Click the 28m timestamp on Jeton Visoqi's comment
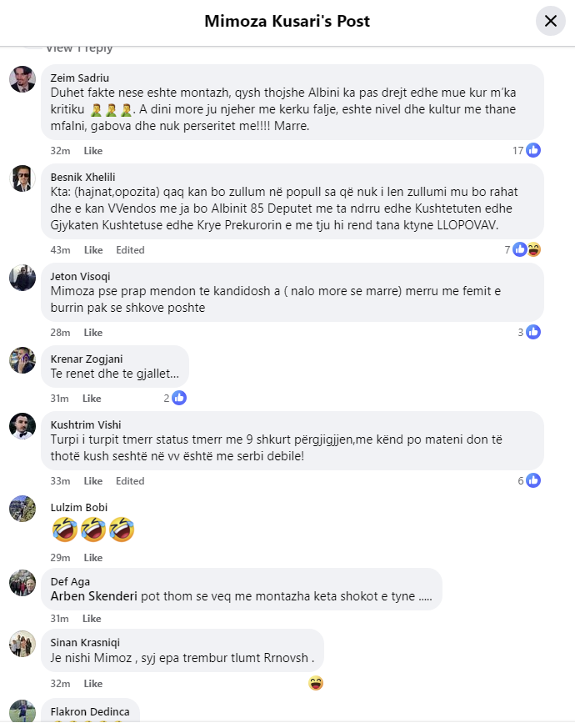The width and height of the screenshot is (575, 728). tap(59, 333)
